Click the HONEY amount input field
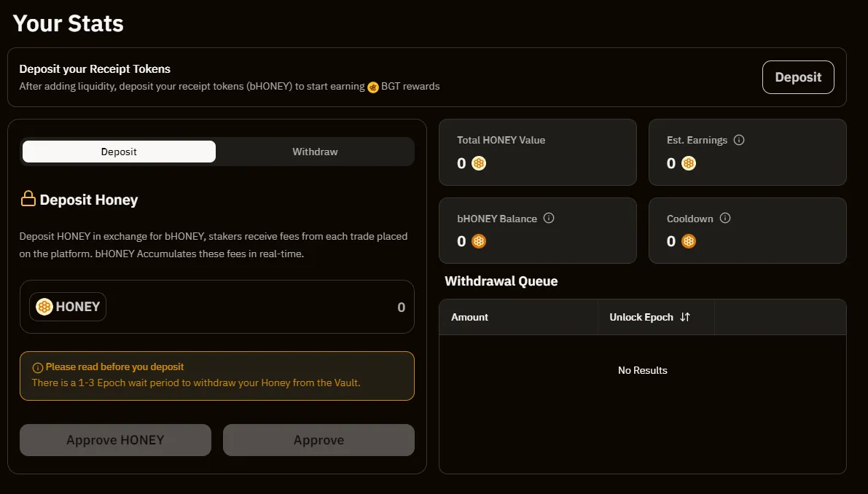The height and width of the screenshot is (494, 868). tap(292, 307)
